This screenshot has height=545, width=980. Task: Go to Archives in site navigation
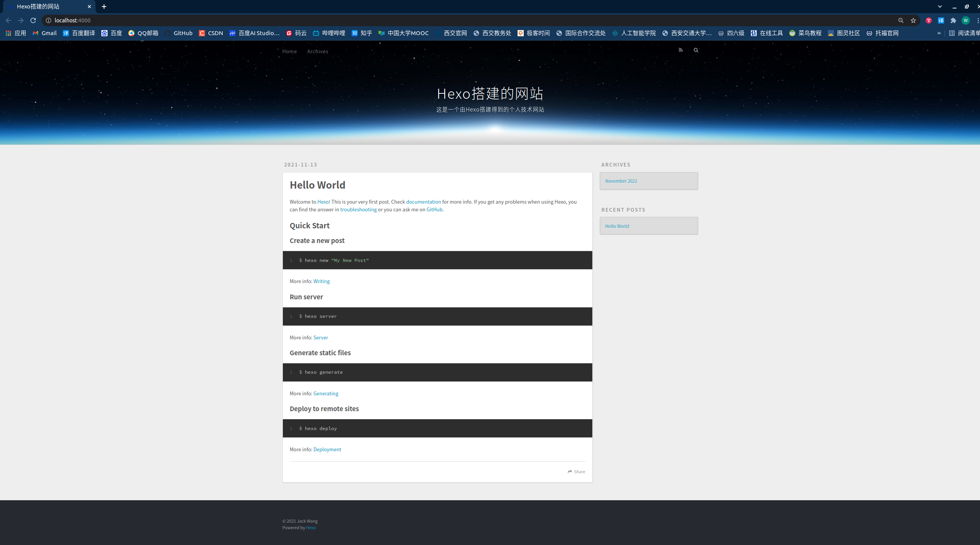coord(318,51)
